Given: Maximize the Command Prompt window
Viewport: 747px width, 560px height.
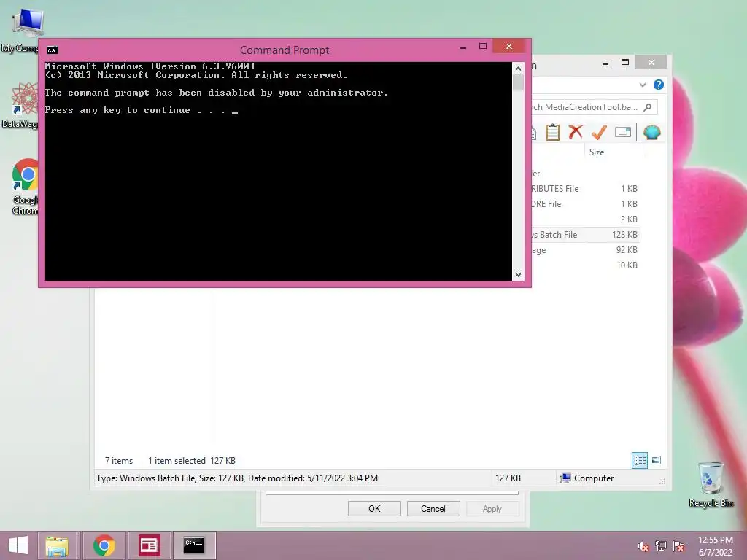Looking at the screenshot, I should (483, 46).
